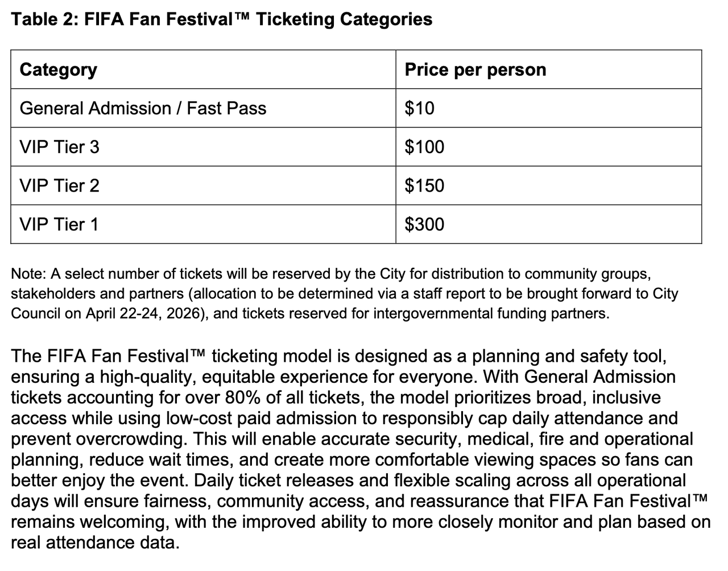The image size is (728, 571).
Task: Click the $300 price cell
Action: click(424, 224)
